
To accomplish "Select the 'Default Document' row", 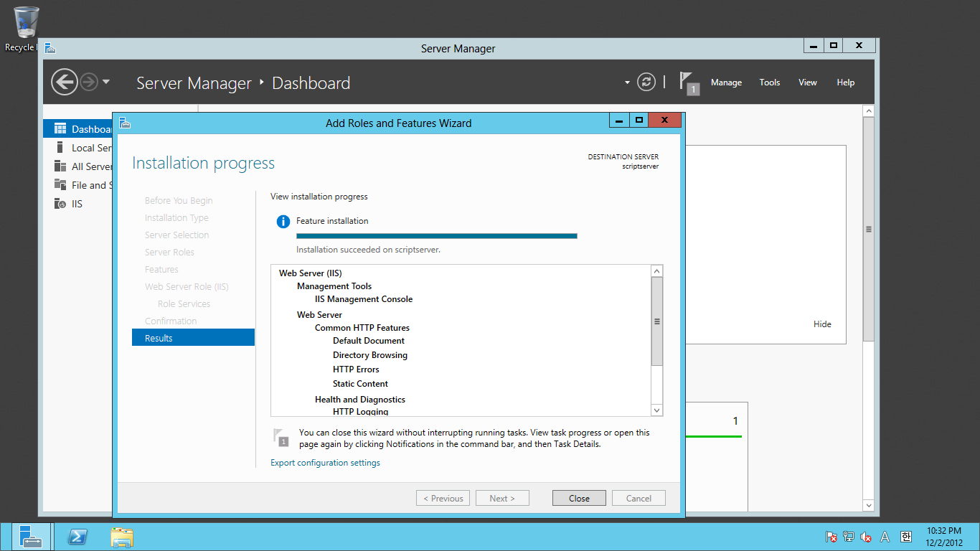I will coord(369,341).
